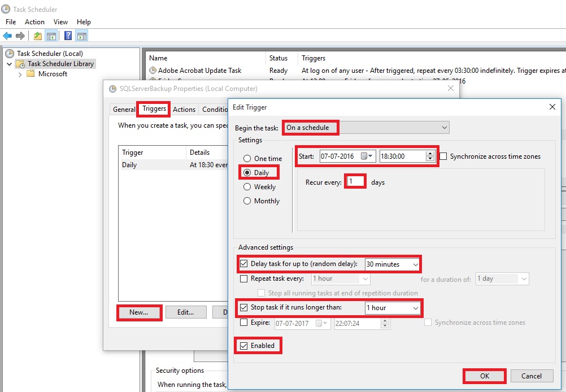The height and width of the screenshot is (392, 566).
Task: Uncheck the Enabled checkbox
Action: (x=243, y=346)
